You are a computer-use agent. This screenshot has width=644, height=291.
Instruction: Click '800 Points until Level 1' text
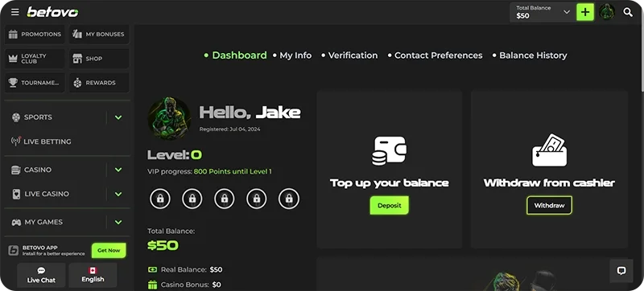click(233, 172)
